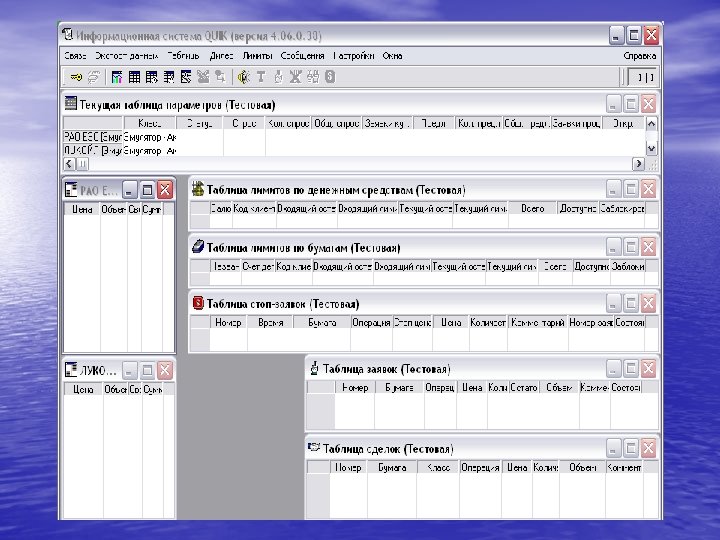Click the letter T toolbar icon

(x=261, y=77)
